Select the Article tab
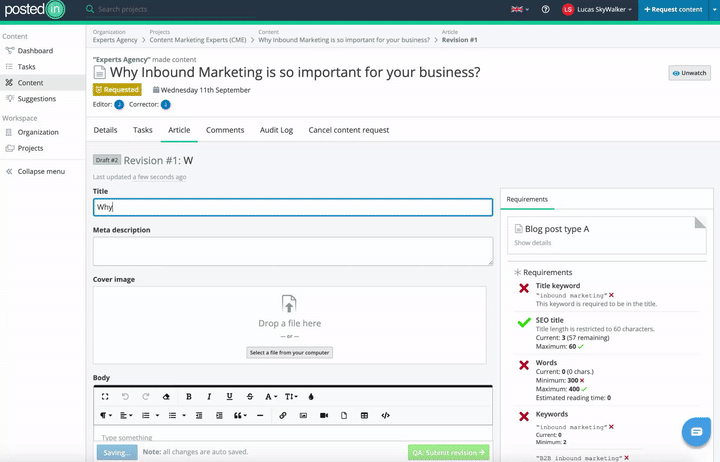This screenshot has height=462, width=720. [179, 130]
